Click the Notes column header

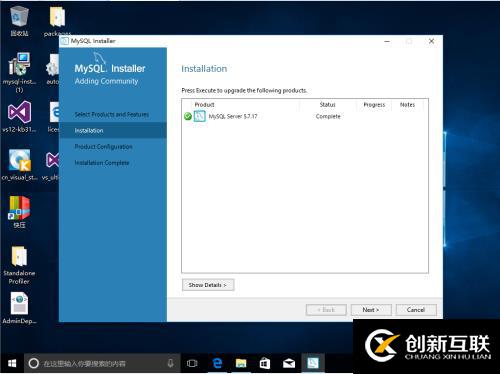[x=407, y=105]
